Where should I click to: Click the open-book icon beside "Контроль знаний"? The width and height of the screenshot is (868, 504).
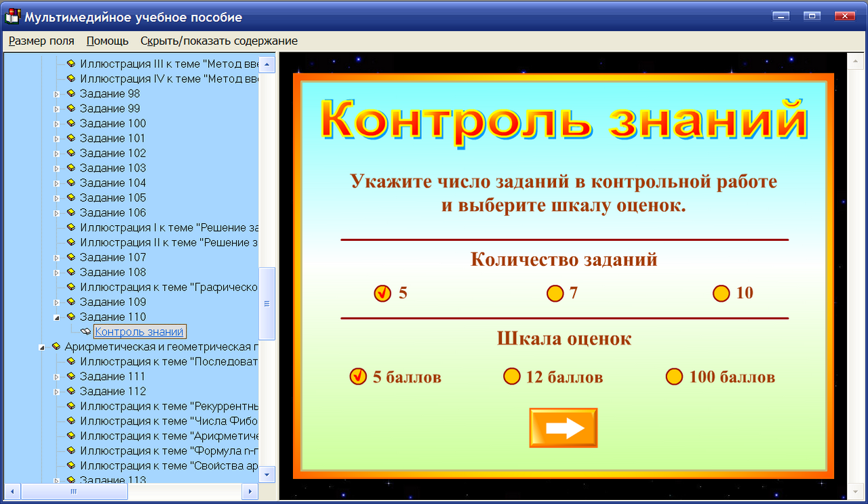pos(84,331)
